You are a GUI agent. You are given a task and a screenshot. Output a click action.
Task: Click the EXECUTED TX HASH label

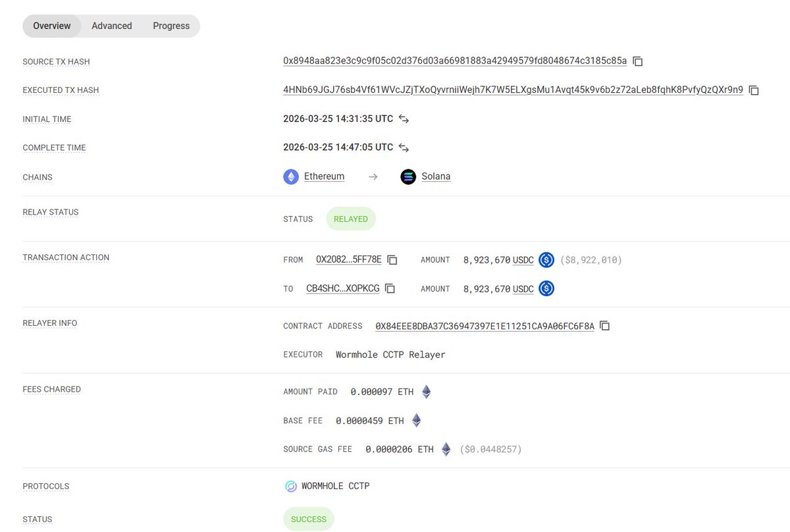pyautogui.click(x=61, y=90)
